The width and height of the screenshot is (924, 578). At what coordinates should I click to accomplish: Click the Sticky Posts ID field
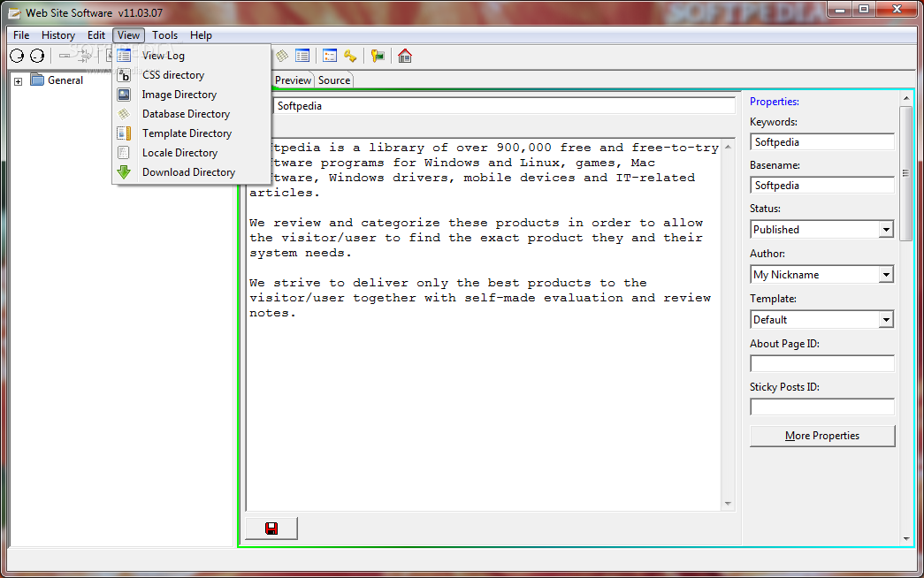pos(822,407)
